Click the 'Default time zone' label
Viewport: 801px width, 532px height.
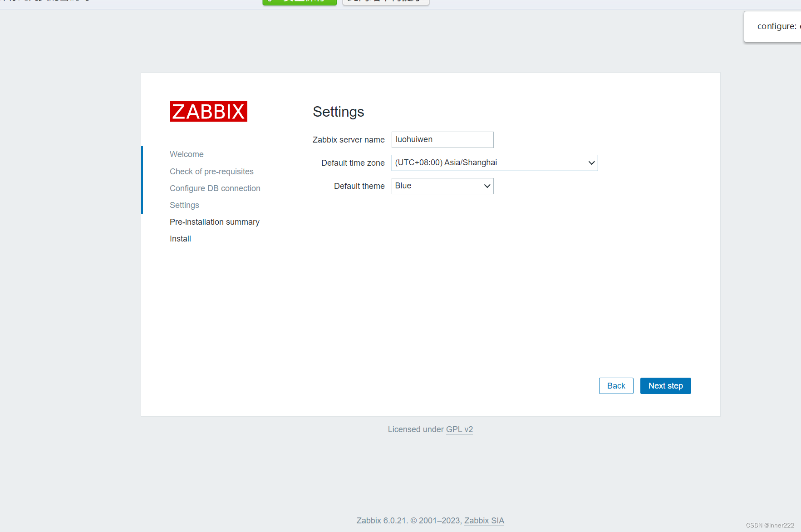click(353, 163)
